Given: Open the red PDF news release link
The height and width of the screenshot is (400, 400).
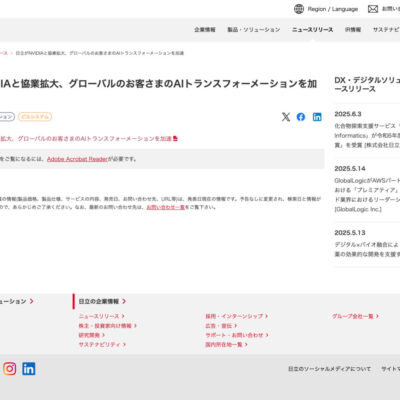Looking at the screenshot, I should tap(87, 138).
